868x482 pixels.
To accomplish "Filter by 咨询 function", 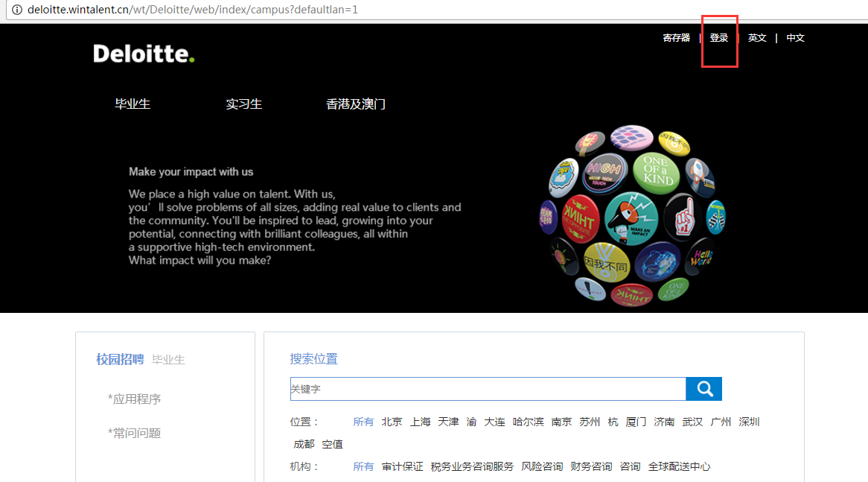I will tap(630, 466).
